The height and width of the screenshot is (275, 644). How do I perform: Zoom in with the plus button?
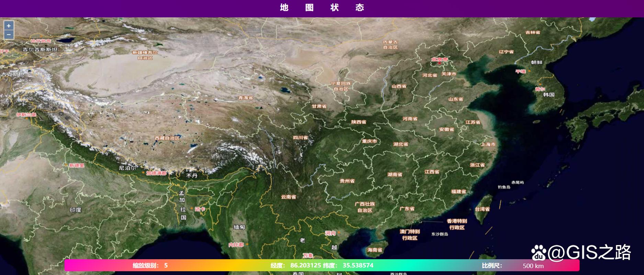[9, 25]
